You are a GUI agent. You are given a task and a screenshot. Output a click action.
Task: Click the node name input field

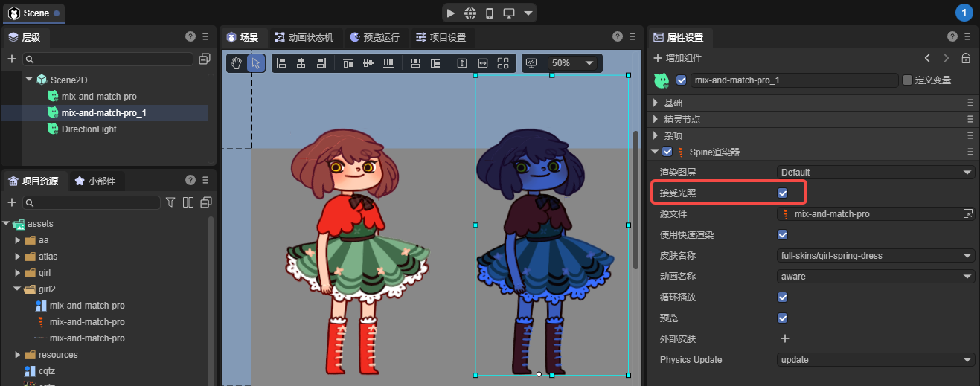[x=792, y=80]
